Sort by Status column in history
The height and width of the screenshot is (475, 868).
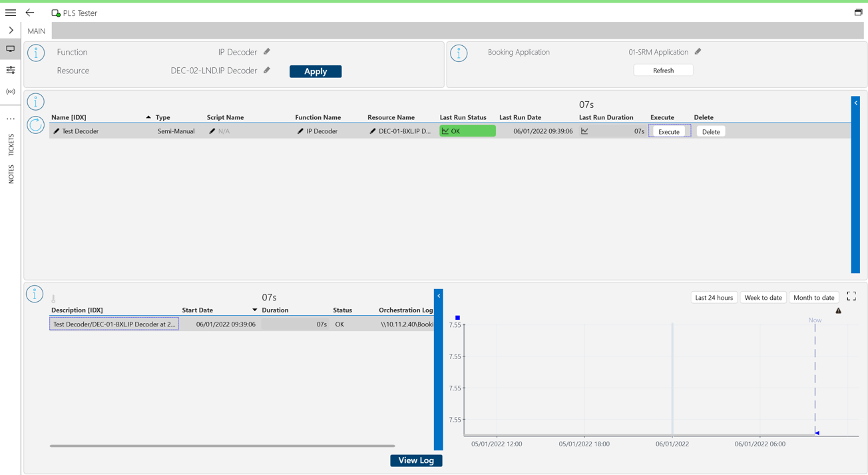pyautogui.click(x=342, y=310)
